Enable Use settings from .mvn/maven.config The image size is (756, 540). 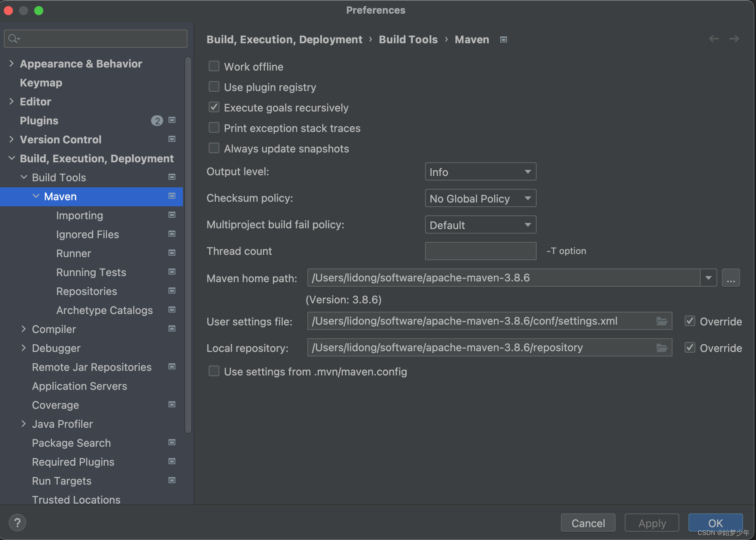(214, 371)
